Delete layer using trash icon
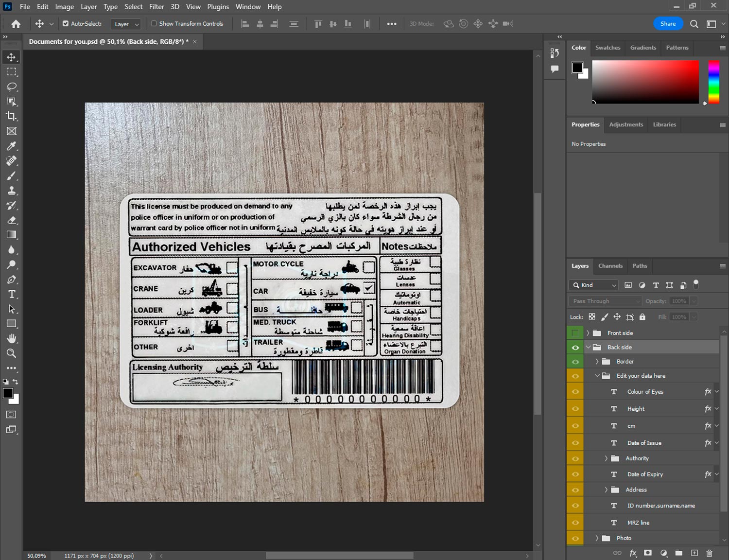Screen dimensions: 729x560 point(709,553)
